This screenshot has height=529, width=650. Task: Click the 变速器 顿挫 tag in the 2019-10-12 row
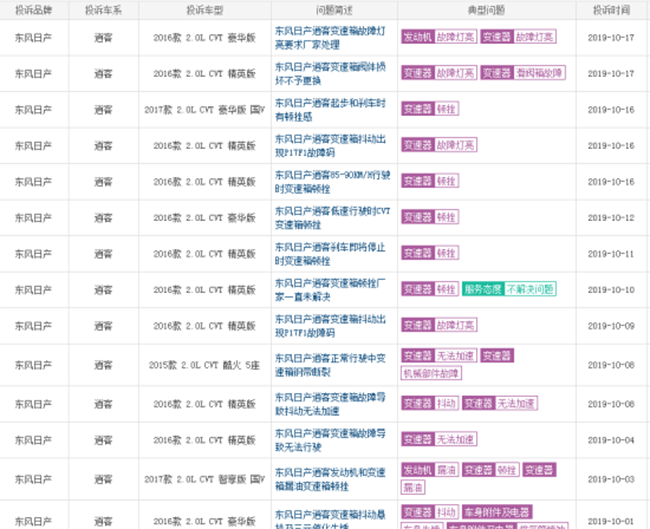pos(430,217)
